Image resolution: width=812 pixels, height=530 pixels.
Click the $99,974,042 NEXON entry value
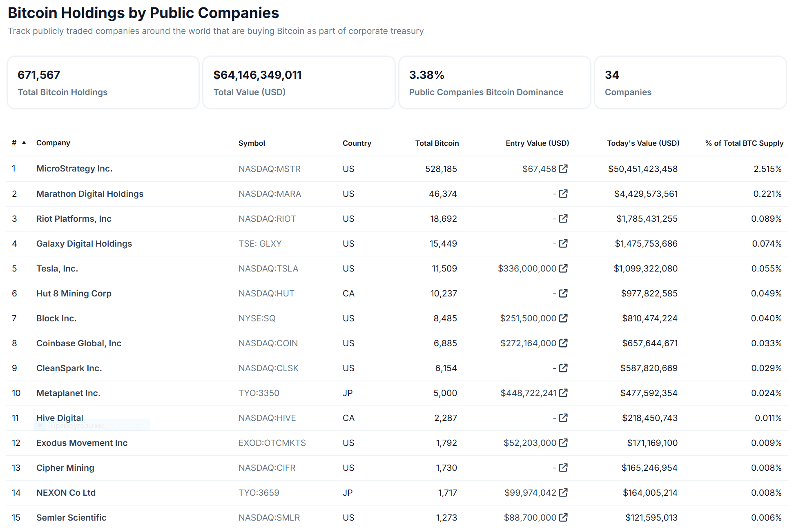(530, 493)
